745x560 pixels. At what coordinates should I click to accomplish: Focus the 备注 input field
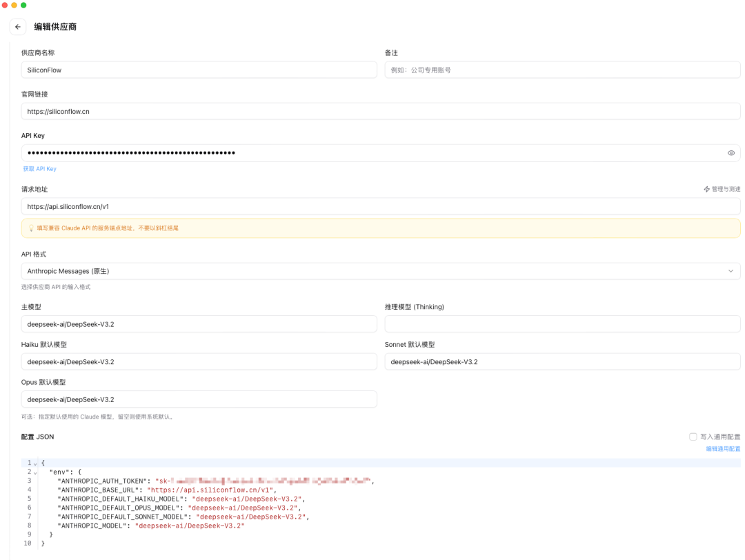tap(563, 70)
